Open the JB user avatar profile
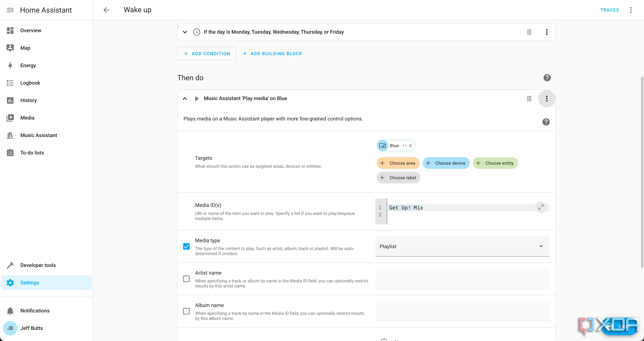The height and width of the screenshot is (341, 644). pos(10,328)
